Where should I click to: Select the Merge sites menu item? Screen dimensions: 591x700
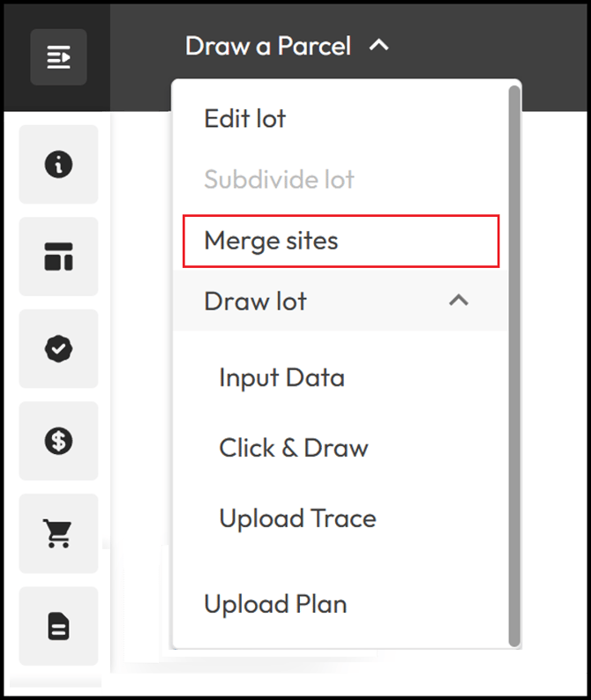tap(271, 241)
